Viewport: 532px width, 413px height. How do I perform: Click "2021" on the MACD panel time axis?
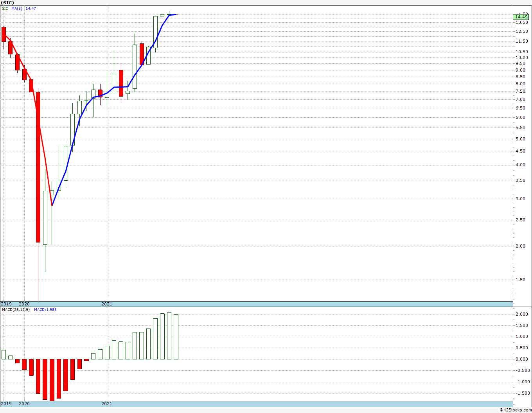[x=107, y=404]
